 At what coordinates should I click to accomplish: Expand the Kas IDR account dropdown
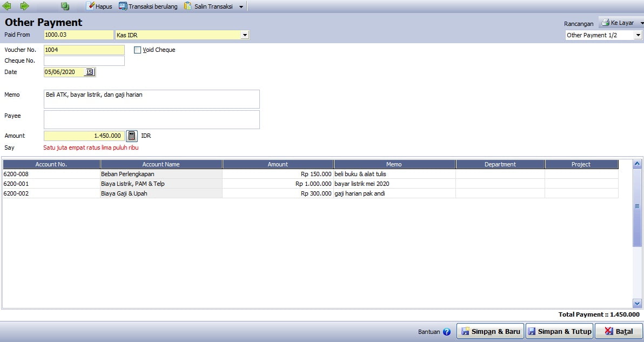click(245, 35)
